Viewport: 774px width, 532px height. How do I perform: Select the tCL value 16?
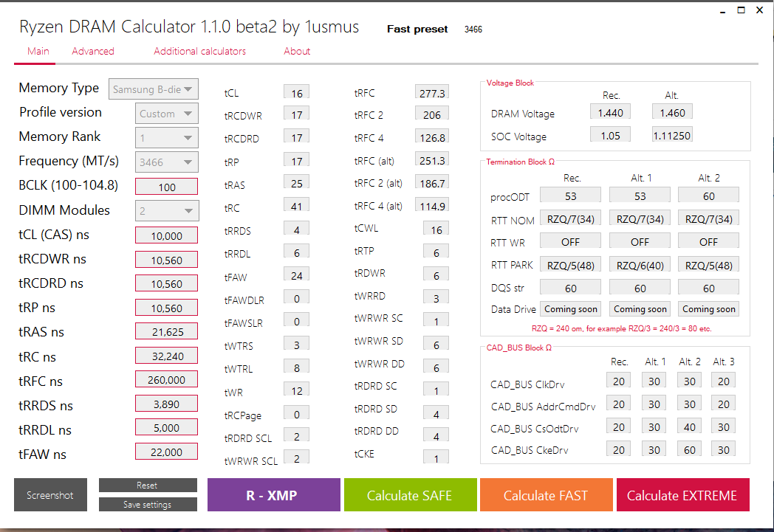(x=297, y=93)
